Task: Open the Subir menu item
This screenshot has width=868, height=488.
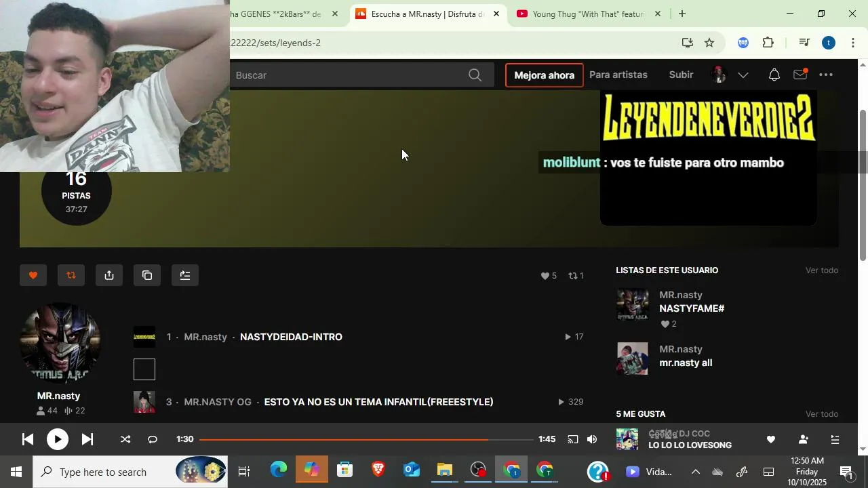Action: [x=681, y=75]
